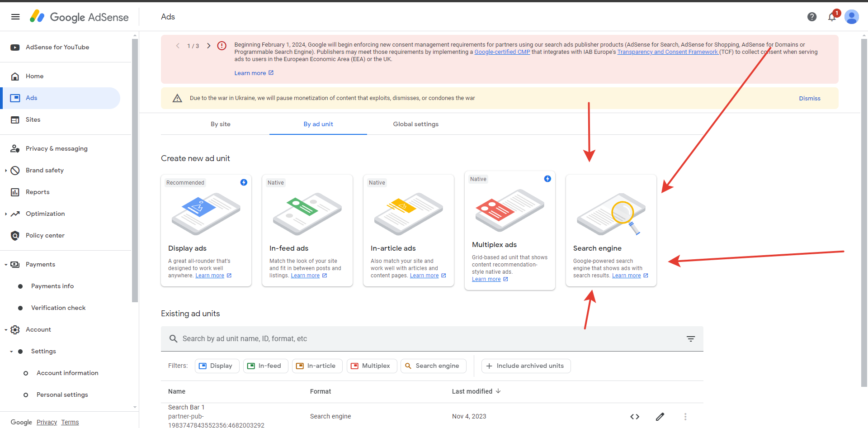
Task: Click the Brand safety icon
Action: [15, 170]
